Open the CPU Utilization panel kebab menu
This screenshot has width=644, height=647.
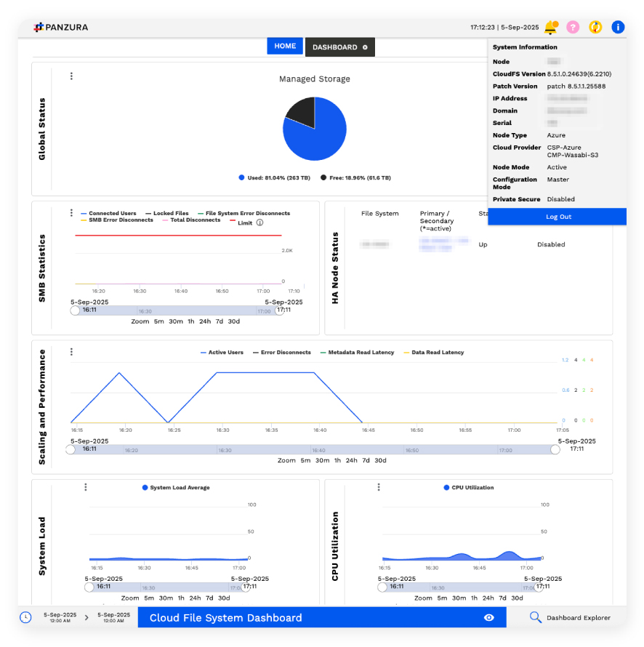379,487
